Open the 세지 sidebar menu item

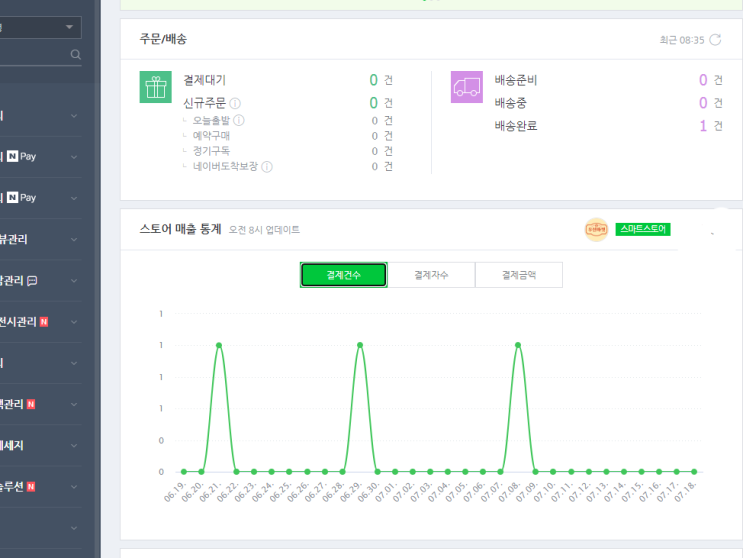coord(11,446)
